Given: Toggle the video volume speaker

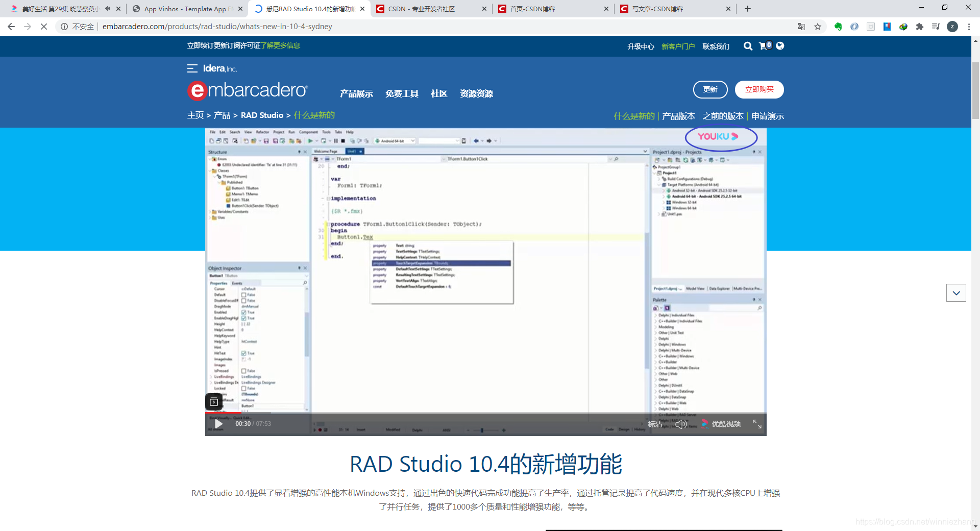Looking at the screenshot, I should pyautogui.click(x=681, y=424).
